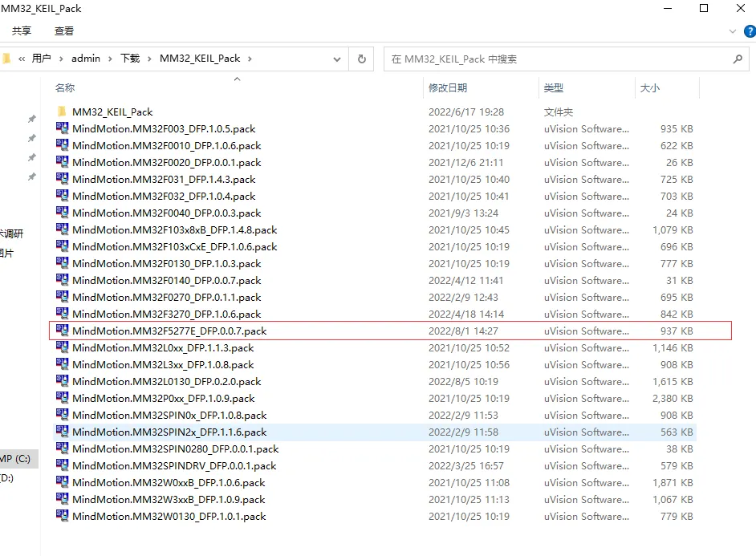The height and width of the screenshot is (556, 756).
Task: Click the MM32F031_DFP.1.4.3.pack file icon
Action: (x=62, y=179)
